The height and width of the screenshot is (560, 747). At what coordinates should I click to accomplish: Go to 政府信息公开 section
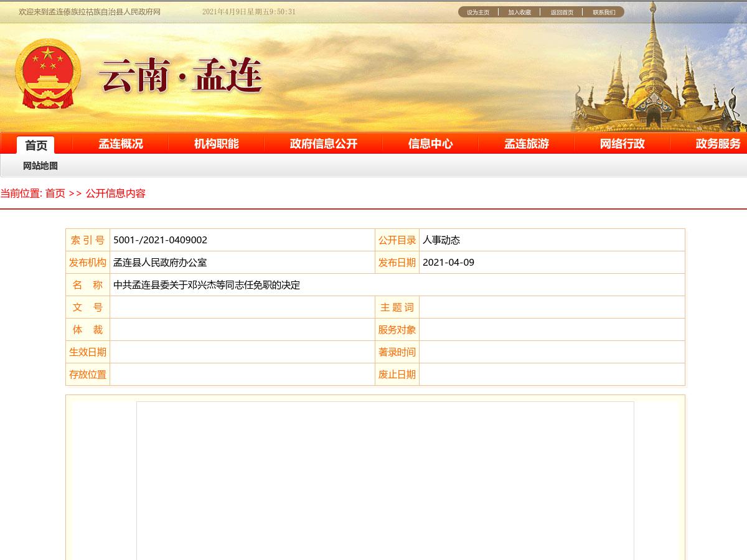pyautogui.click(x=324, y=144)
